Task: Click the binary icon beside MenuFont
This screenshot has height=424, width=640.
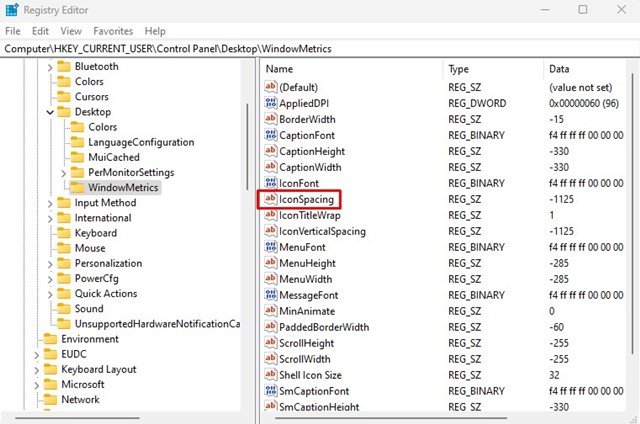Action: point(271,246)
